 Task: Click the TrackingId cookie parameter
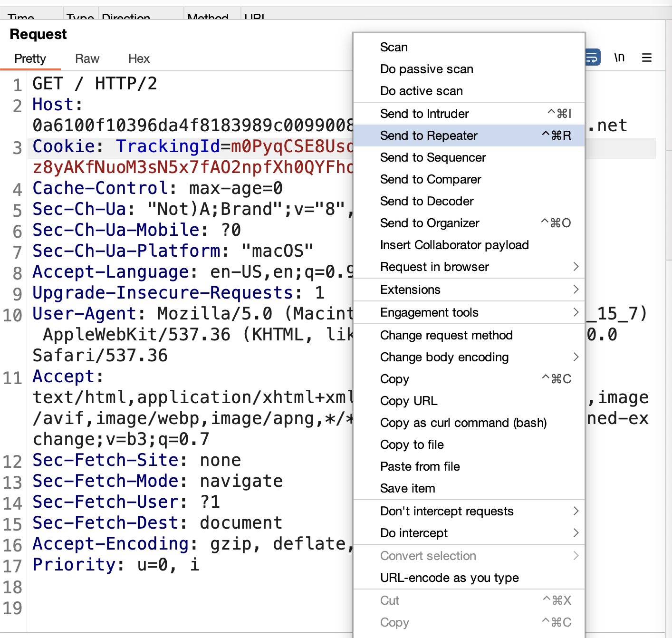coord(168,146)
